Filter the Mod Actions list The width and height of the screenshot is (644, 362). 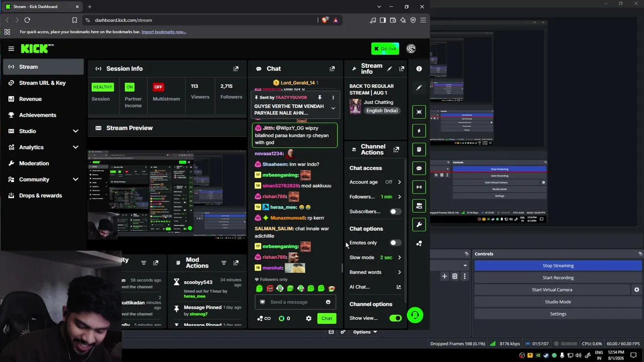point(224,263)
